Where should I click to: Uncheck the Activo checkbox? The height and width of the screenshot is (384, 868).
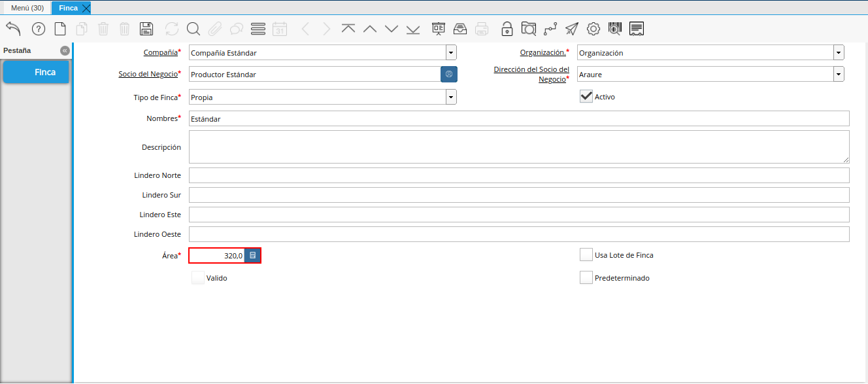[x=586, y=97]
